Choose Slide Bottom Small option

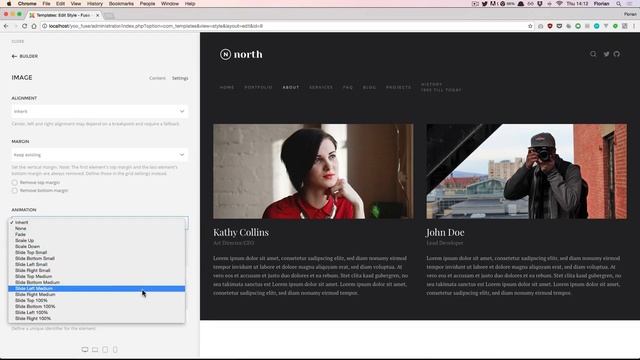[96, 258]
